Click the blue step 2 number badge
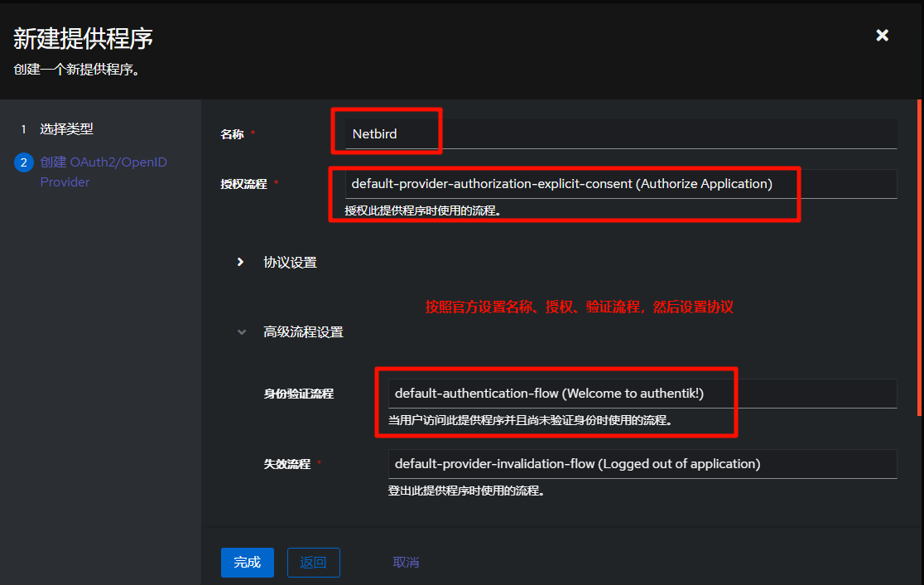This screenshot has height=585, width=924. [x=23, y=162]
